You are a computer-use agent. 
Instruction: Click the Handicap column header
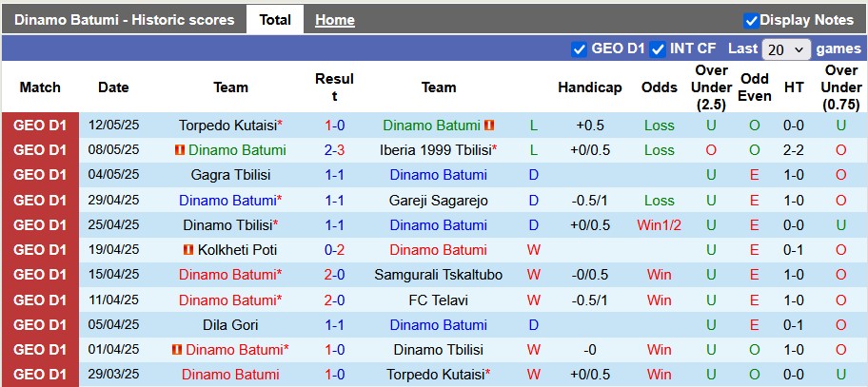tap(589, 87)
